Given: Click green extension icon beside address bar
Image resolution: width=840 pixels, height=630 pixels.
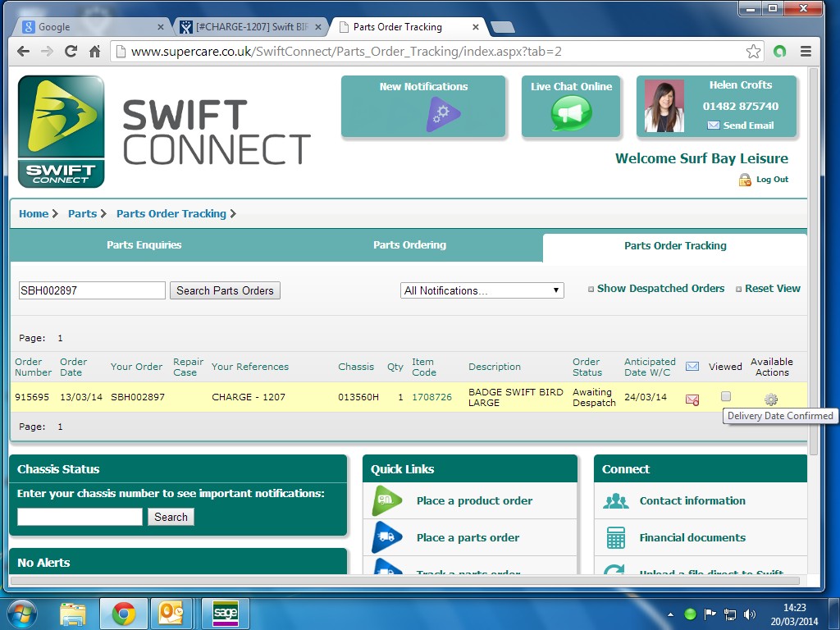Looking at the screenshot, I should [779, 52].
